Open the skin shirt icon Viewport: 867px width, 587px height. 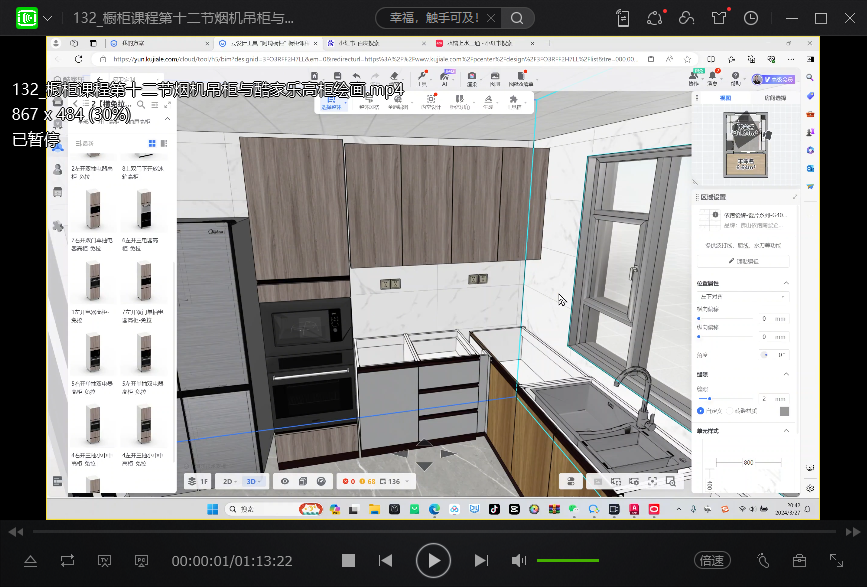tap(718, 18)
